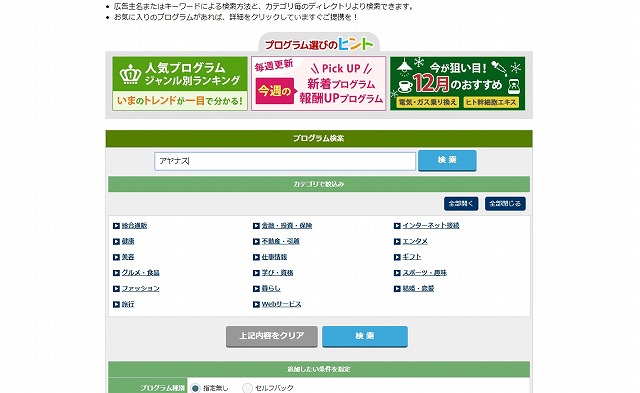Click the 上記内容をクリア button

click(x=272, y=336)
